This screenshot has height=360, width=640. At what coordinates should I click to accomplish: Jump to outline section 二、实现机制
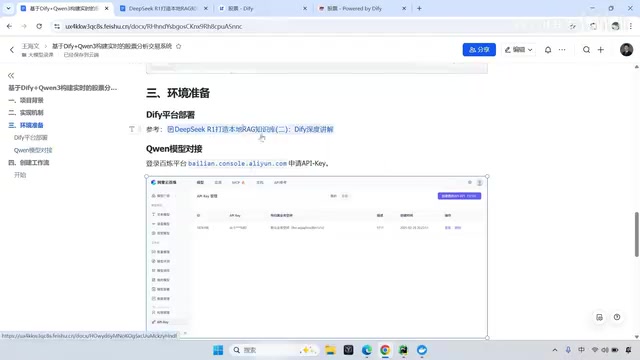(x=26, y=113)
